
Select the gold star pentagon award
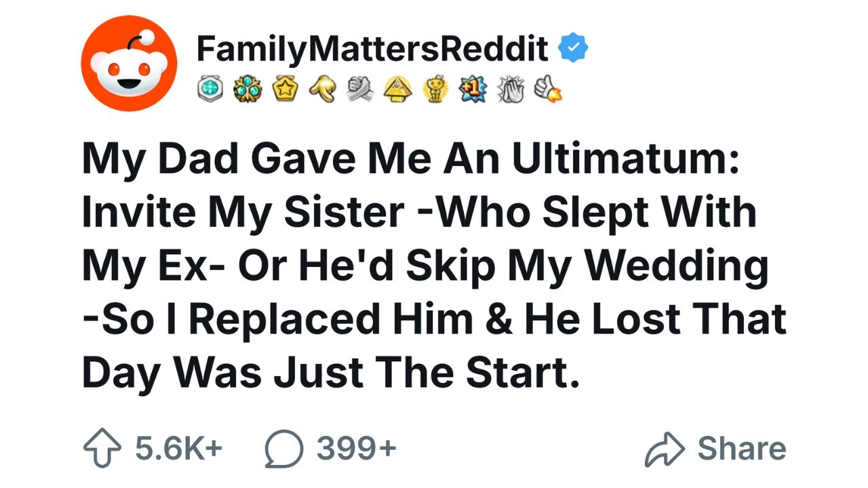(x=284, y=89)
